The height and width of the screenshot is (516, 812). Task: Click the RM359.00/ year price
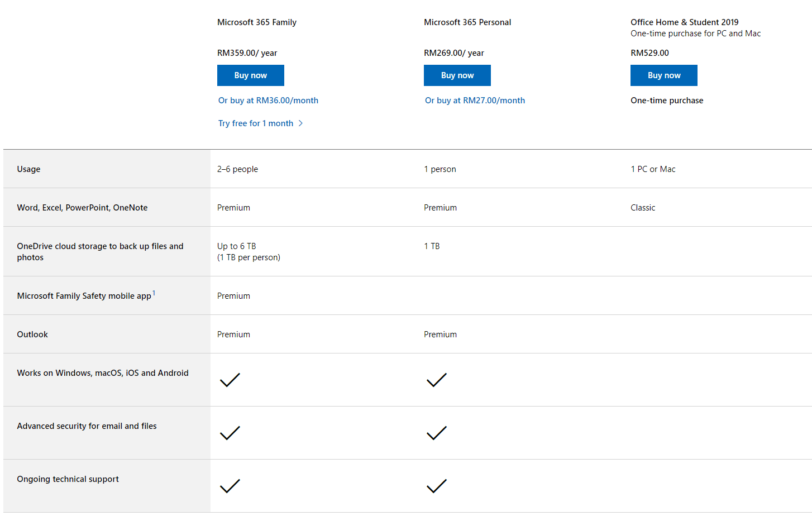click(x=247, y=53)
